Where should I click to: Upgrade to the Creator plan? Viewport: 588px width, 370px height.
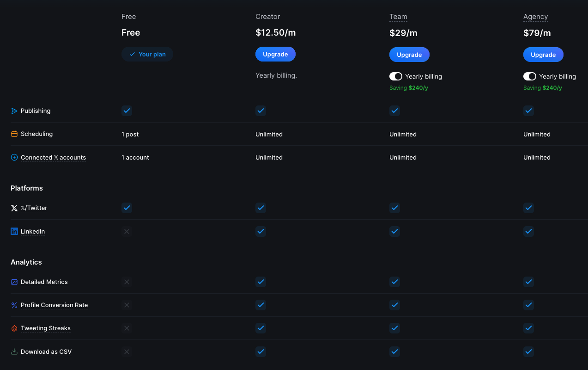(x=275, y=54)
